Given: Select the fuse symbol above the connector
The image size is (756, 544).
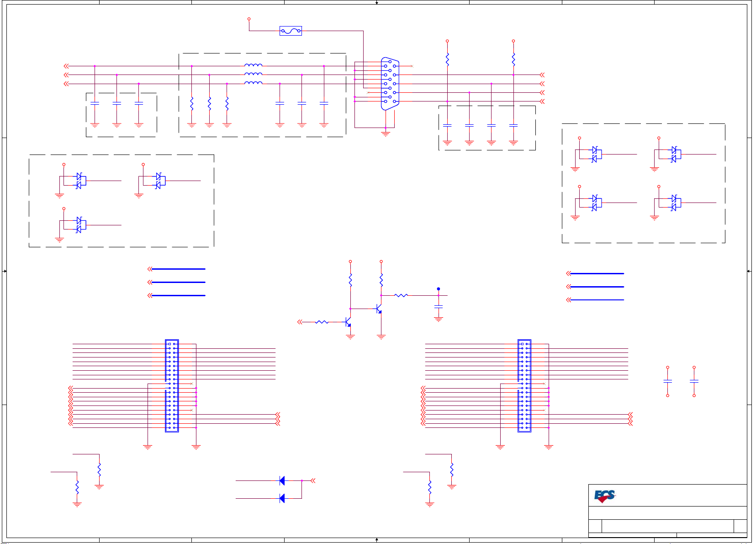Looking at the screenshot, I should [x=291, y=31].
